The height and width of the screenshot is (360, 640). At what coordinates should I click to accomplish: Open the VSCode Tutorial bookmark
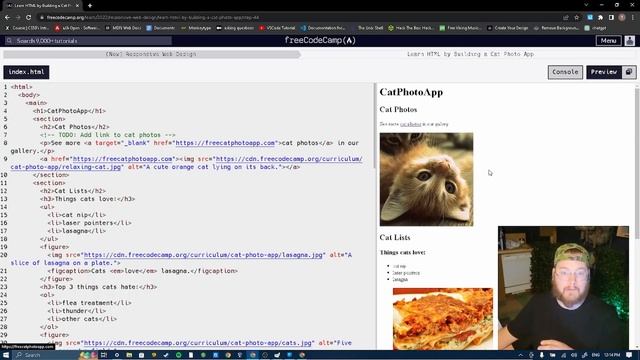pos(278,28)
